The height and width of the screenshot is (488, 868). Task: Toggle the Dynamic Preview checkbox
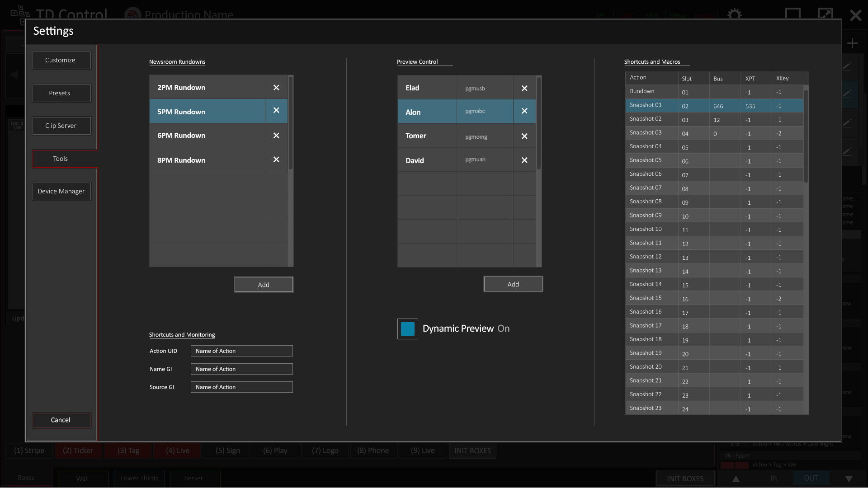coord(408,329)
